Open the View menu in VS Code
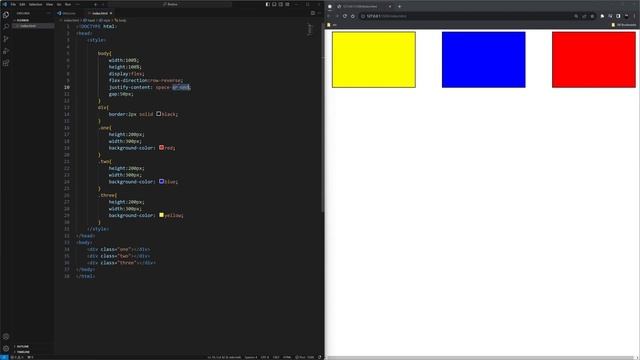This screenshot has height=360, width=640. (x=49, y=4)
